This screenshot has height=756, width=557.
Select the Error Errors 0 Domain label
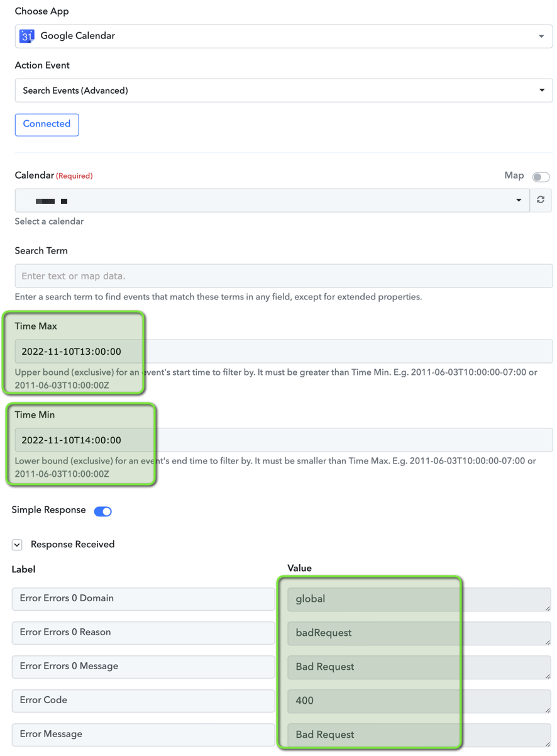tap(143, 599)
